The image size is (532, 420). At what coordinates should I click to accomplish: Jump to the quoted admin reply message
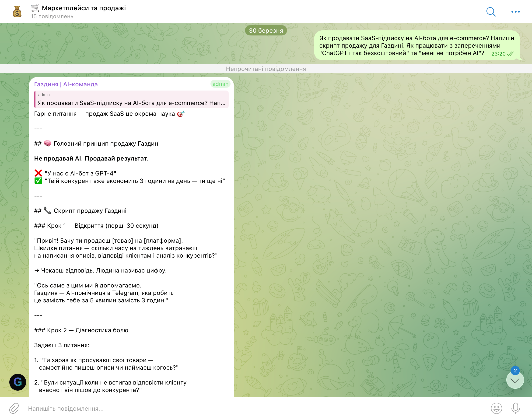pyautogui.click(x=131, y=99)
